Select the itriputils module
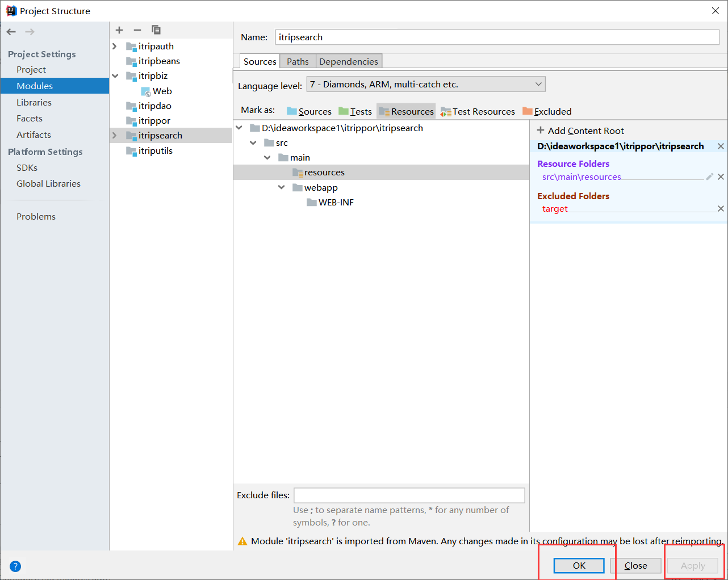Screen dimensions: 728x580 [x=156, y=151]
